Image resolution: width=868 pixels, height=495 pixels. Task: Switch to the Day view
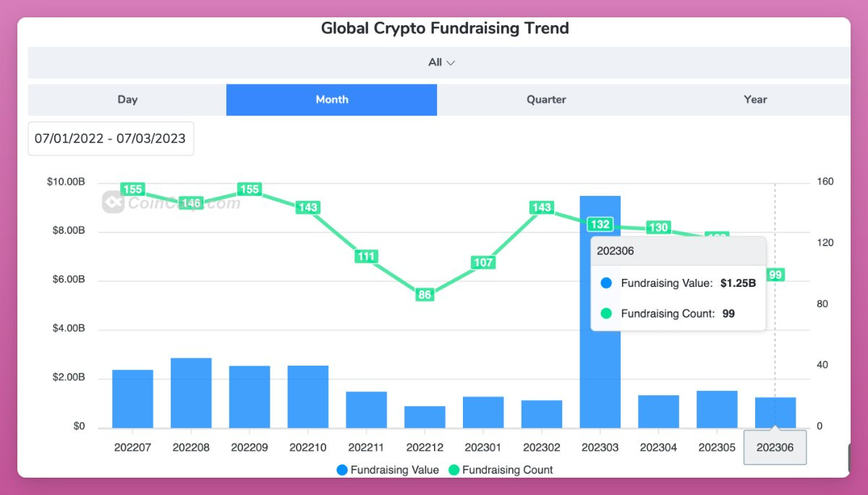[x=127, y=99]
